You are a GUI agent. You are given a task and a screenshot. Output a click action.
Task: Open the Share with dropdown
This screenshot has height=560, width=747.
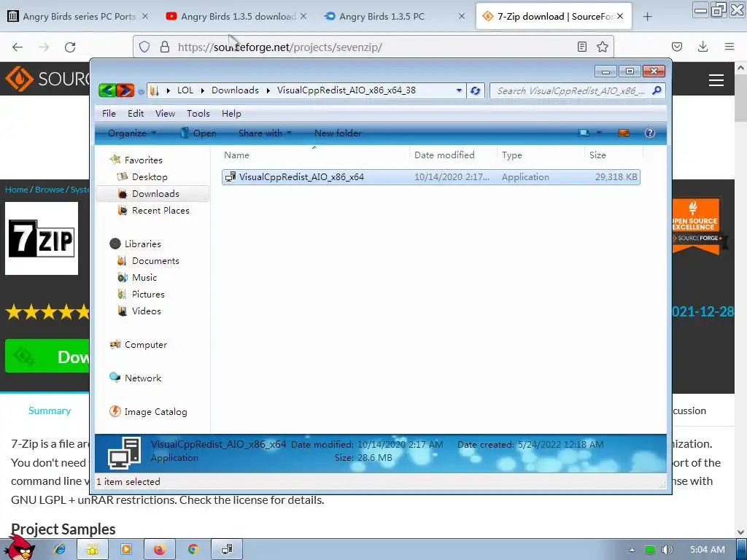pyautogui.click(x=266, y=133)
